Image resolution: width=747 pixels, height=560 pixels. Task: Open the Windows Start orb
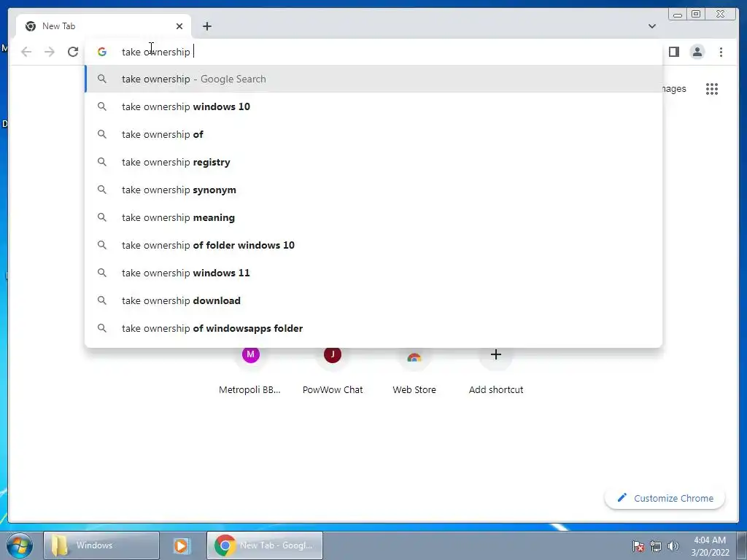tap(20, 545)
